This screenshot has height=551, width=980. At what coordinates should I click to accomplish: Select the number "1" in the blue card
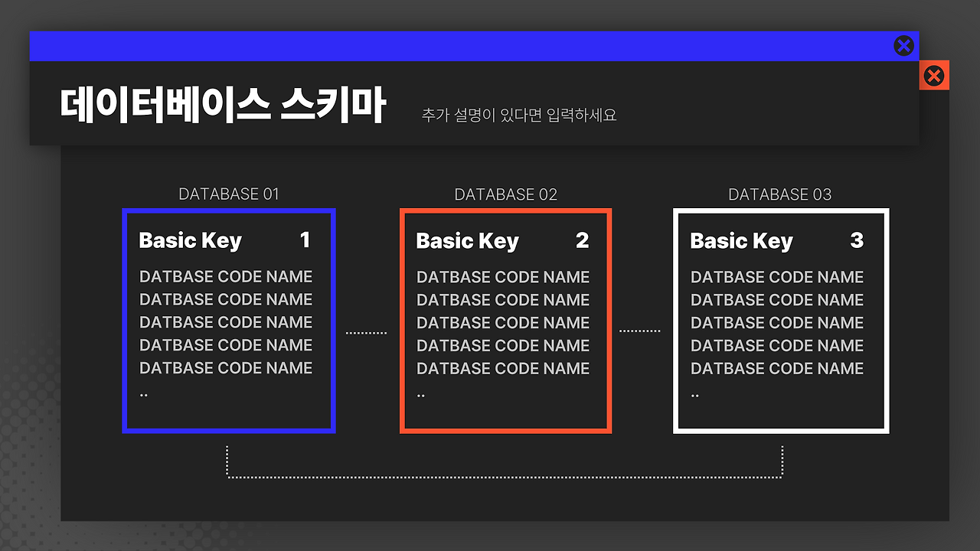click(x=305, y=240)
